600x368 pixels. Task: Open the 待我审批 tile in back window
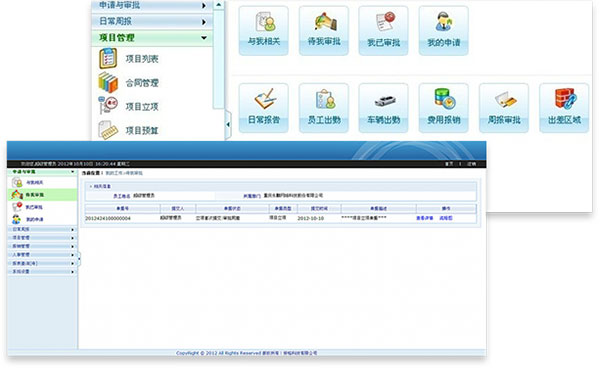pyautogui.click(x=324, y=31)
